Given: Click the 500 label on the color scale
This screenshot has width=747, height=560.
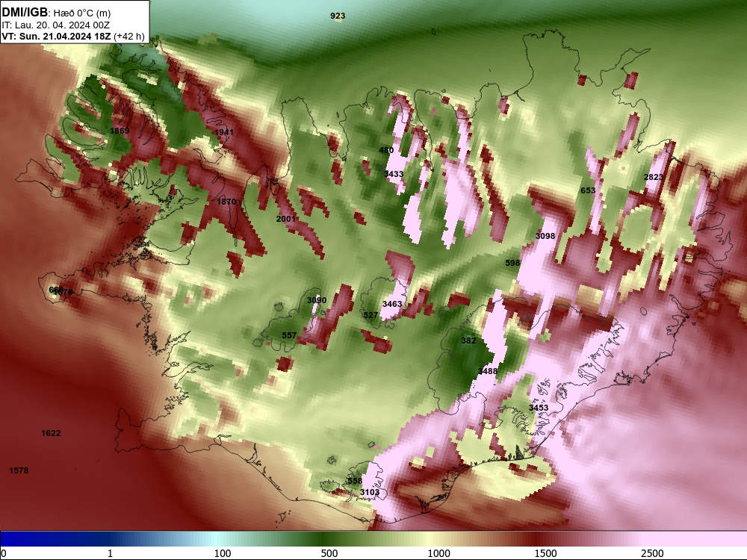Looking at the screenshot, I should (329, 553).
